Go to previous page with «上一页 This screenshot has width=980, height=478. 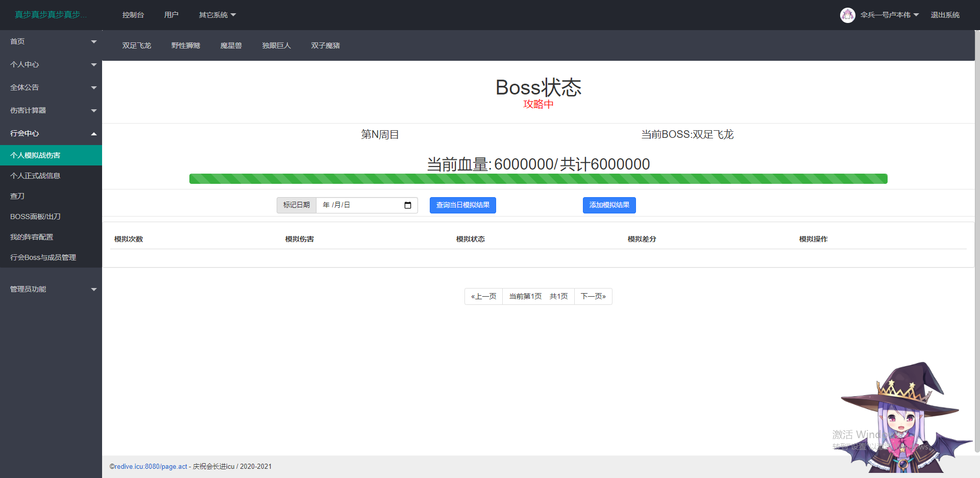click(484, 297)
